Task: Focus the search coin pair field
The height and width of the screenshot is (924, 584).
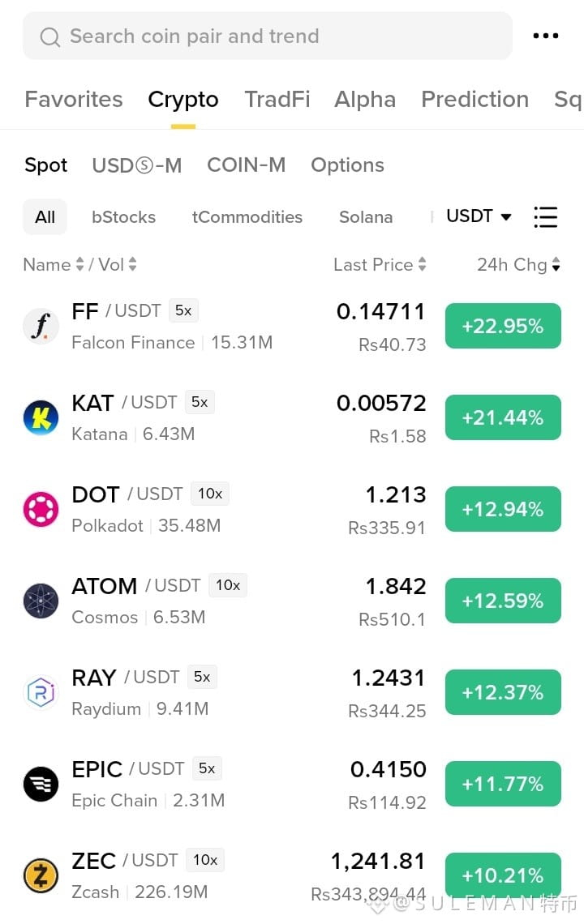Action: point(267,36)
